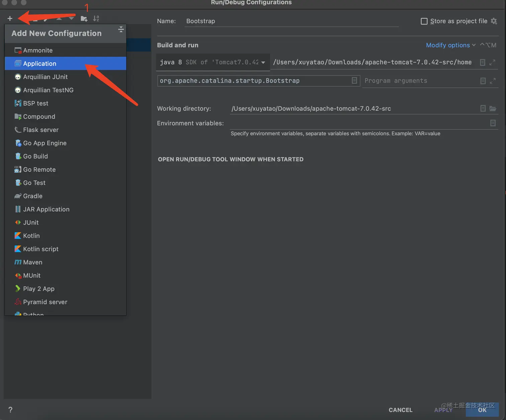Choose Compound configuration type

[66, 116]
